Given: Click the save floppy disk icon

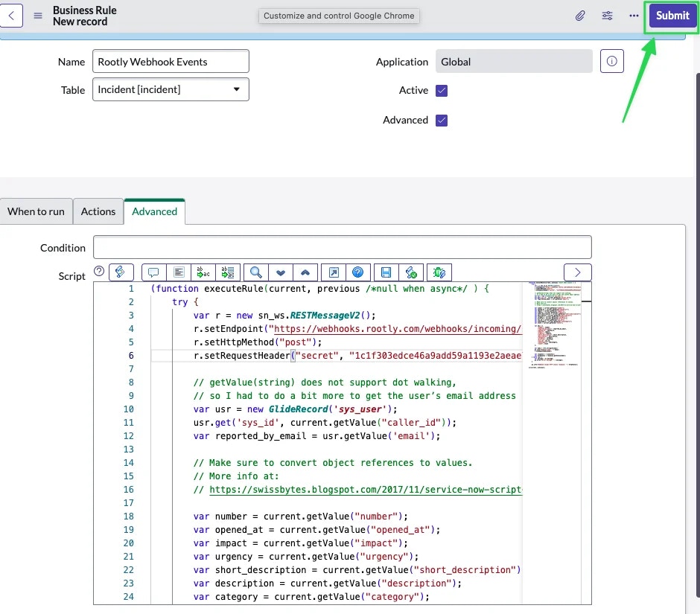Looking at the screenshot, I should coord(386,272).
